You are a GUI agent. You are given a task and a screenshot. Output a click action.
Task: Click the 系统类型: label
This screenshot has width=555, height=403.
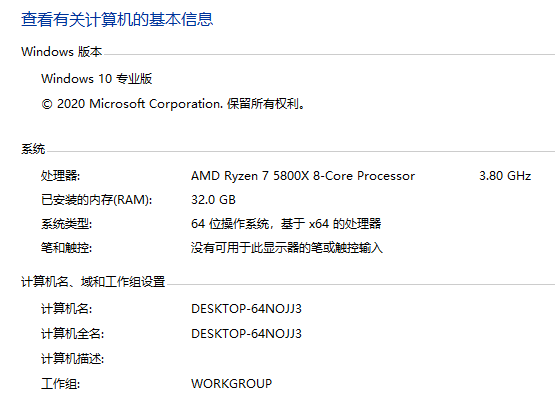(x=67, y=224)
